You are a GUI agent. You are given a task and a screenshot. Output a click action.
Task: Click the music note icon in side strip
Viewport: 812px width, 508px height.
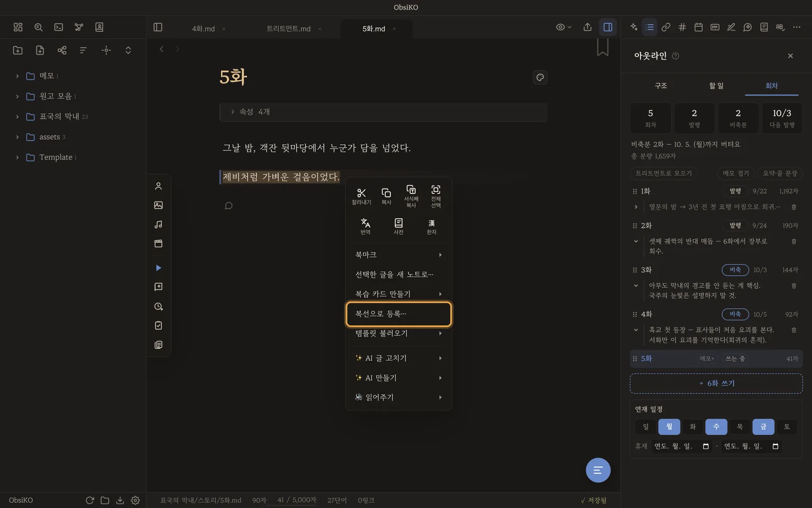[158, 225]
